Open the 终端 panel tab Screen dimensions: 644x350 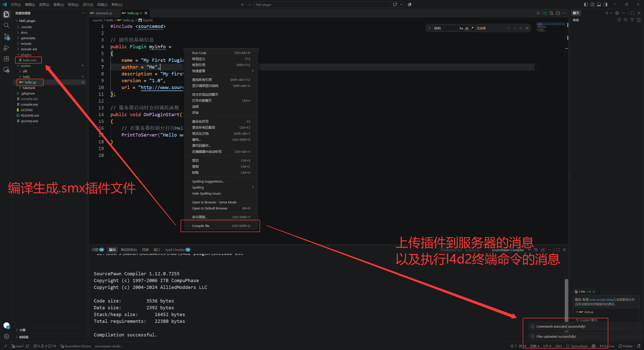145,250
